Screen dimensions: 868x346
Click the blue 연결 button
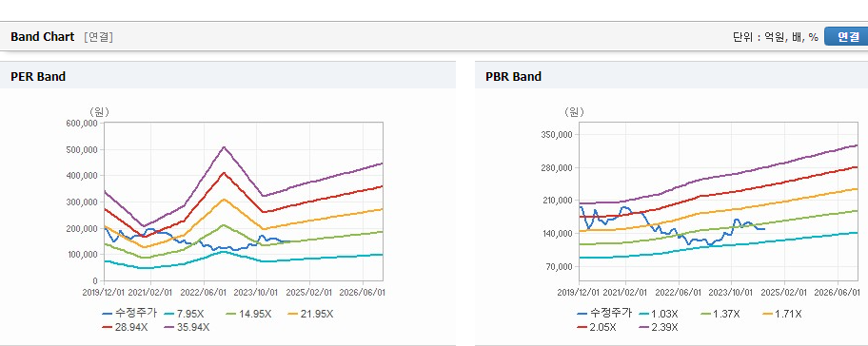point(846,36)
